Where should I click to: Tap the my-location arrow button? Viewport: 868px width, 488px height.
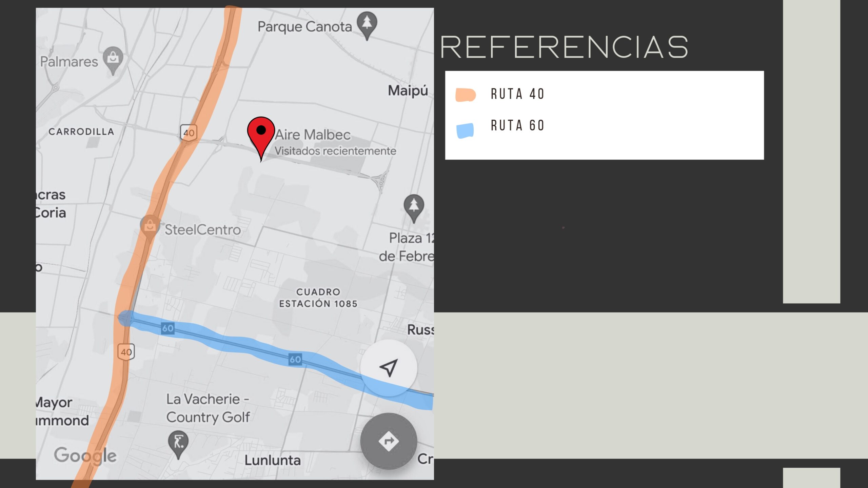coord(389,367)
